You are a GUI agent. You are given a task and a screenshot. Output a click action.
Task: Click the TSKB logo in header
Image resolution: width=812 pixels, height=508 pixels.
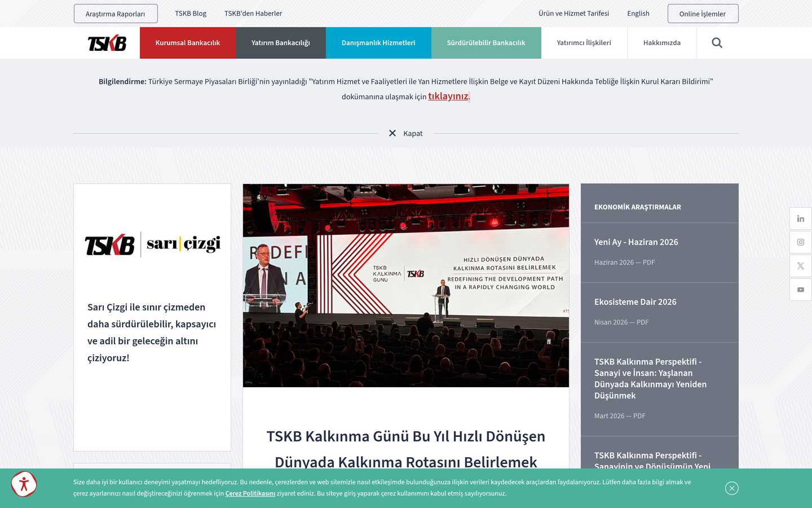(107, 43)
